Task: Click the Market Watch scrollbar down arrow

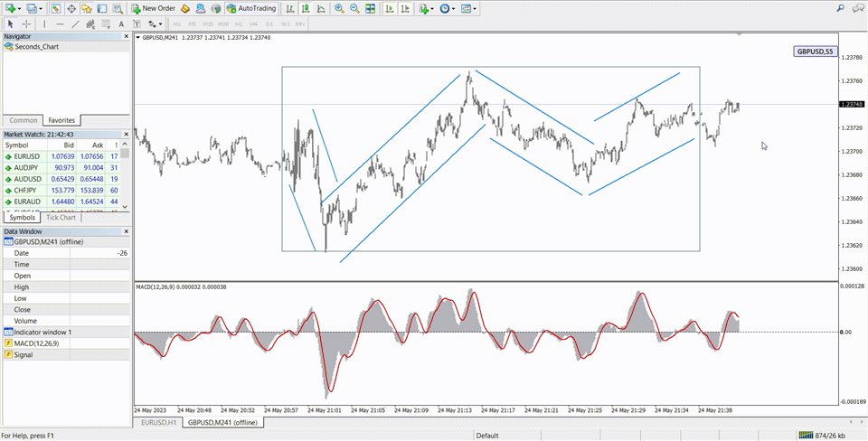Action: pos(126,208)
